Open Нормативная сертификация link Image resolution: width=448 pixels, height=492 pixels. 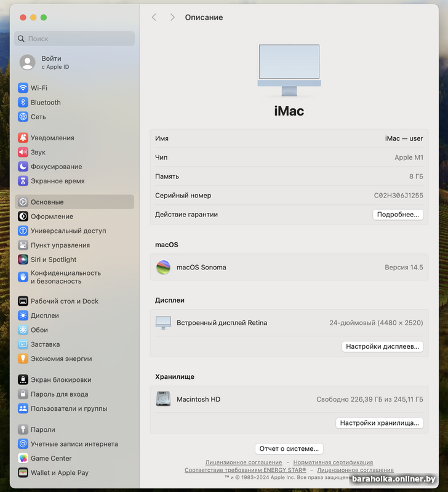(333, 462)
